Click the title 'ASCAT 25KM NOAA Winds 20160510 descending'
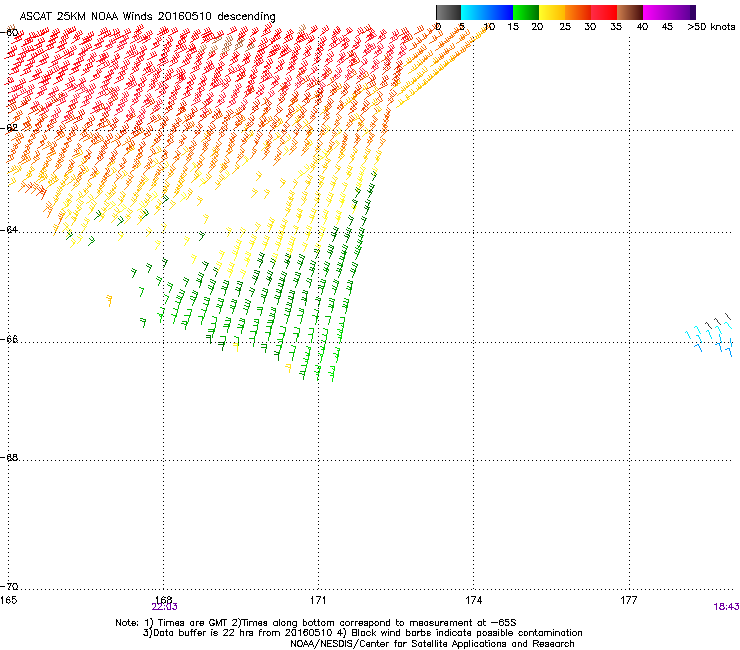The height and width of the screenshot is (650, 740). [147, 17]
